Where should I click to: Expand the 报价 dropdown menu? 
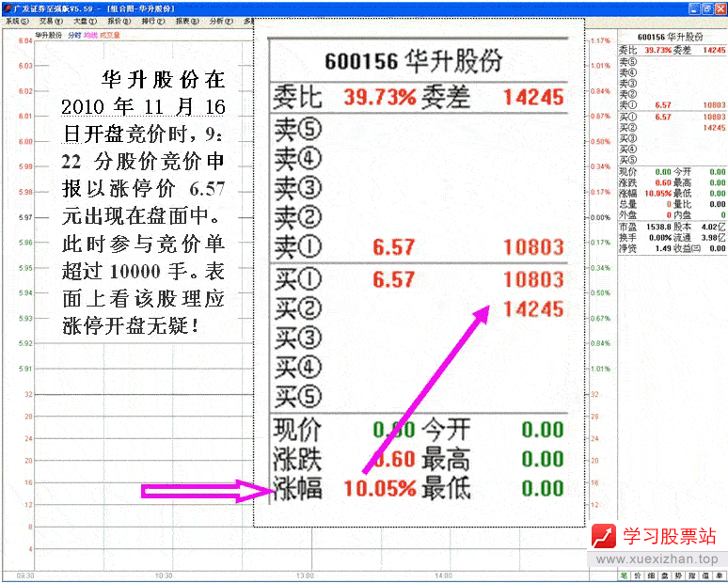[119, 20]
